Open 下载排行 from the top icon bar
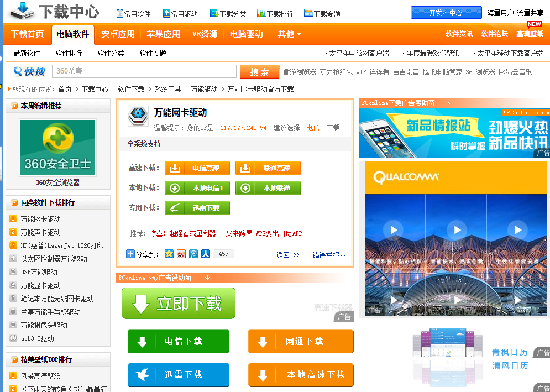 [275, 14]
